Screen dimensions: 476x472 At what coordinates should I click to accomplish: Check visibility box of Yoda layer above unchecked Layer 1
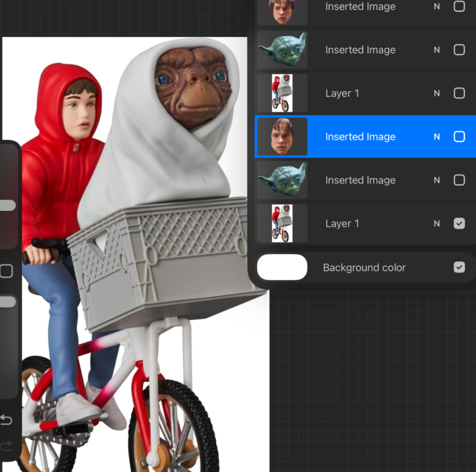[x=459, y=50]
